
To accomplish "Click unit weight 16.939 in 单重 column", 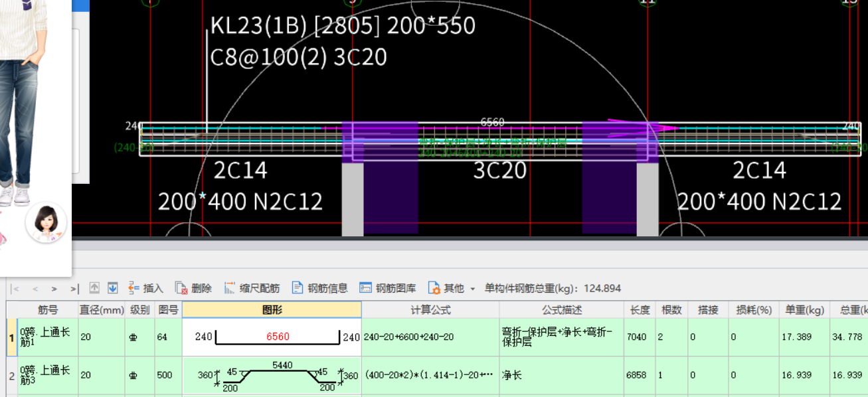I will tap(804, 376).
